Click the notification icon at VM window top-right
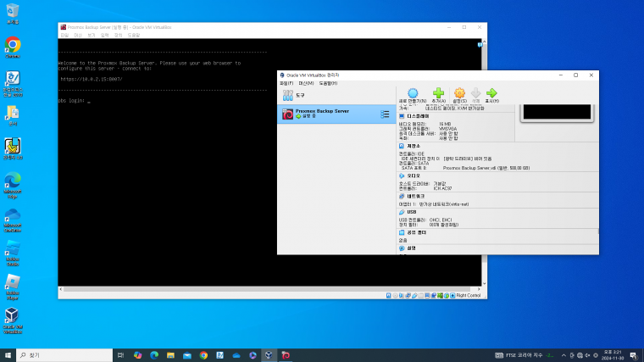The height and width of the screenshot is (362, 644). 480,44
